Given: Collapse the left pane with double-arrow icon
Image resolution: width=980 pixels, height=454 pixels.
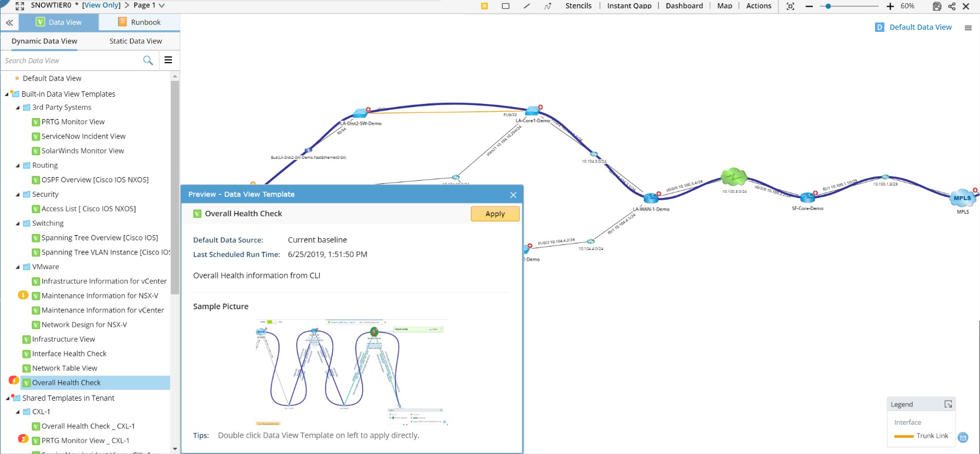Looking at the screenshot, I should click(x=9, y=22).
